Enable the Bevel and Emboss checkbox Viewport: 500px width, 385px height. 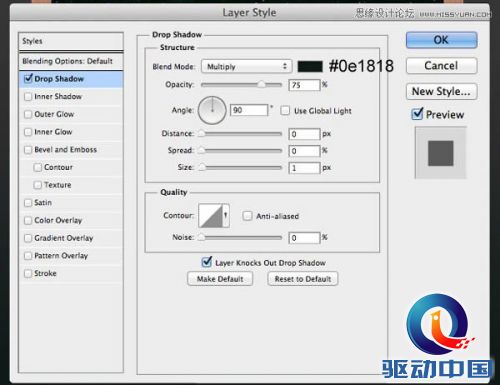[x=28, y=150]
